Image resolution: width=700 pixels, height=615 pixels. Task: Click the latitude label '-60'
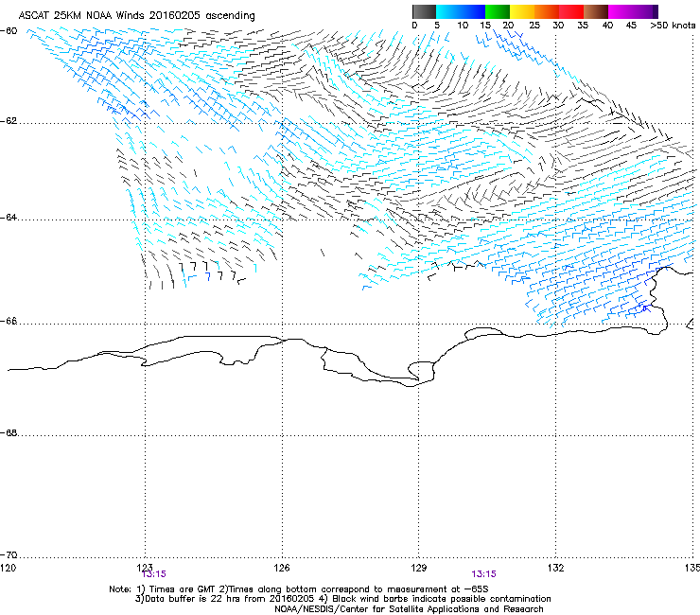pyautogui.click(x=9, y=31)
